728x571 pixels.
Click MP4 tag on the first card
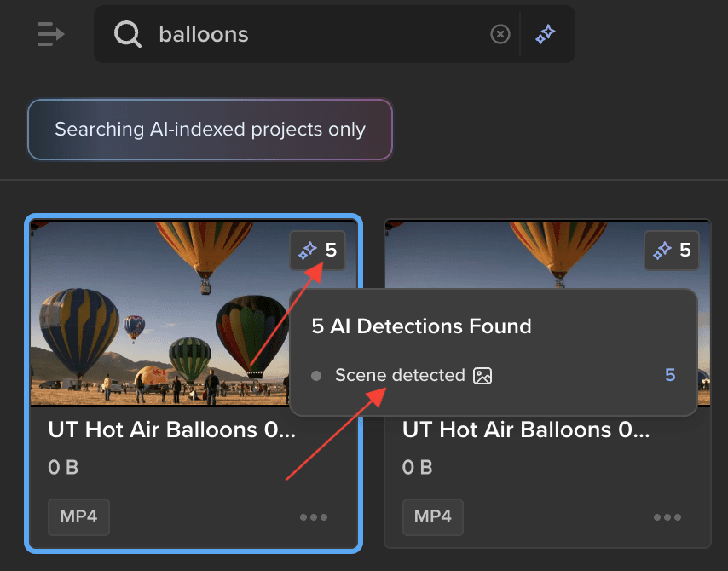tap(78, 516)
